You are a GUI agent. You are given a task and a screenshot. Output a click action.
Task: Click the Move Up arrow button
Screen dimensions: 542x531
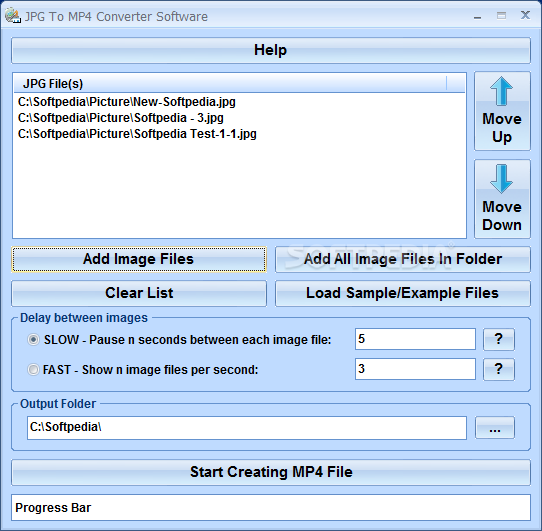[x=502, y=111]
